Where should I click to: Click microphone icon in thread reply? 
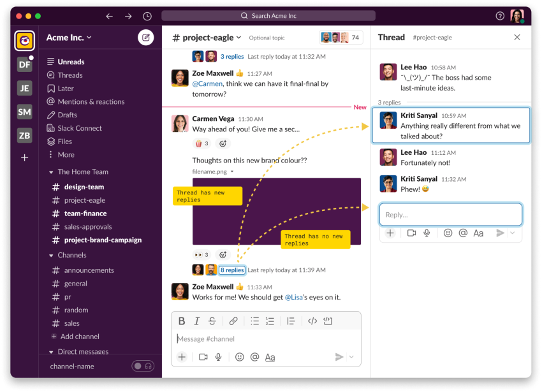click(427, 233)
